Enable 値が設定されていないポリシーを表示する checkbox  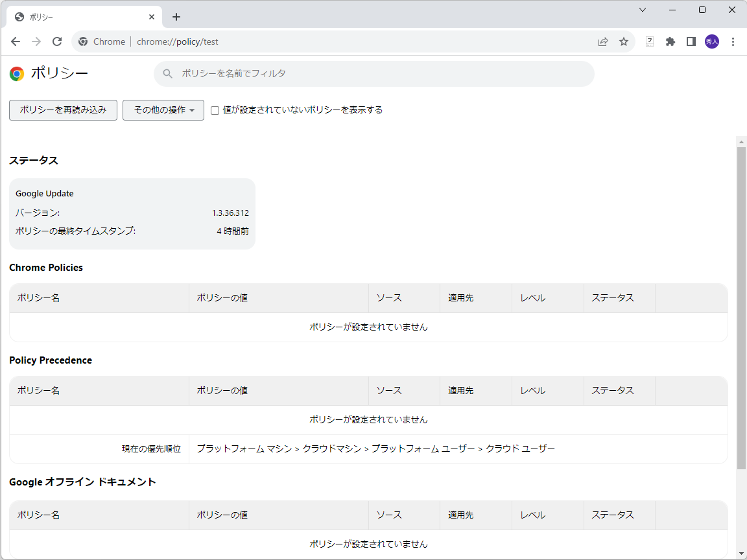click(215, 110)
